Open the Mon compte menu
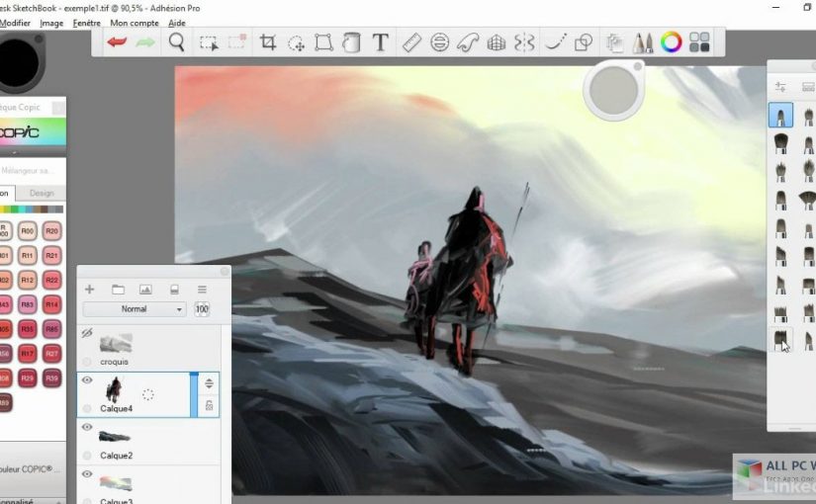Image resolution: width=816 pixels, height=504 pixels. [135, 23]
